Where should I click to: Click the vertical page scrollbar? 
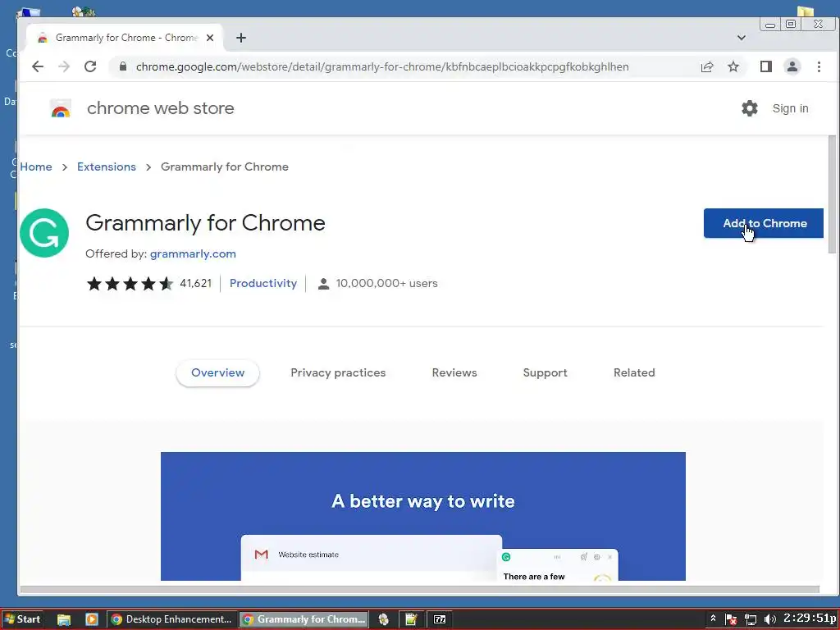tap(832, 195)
